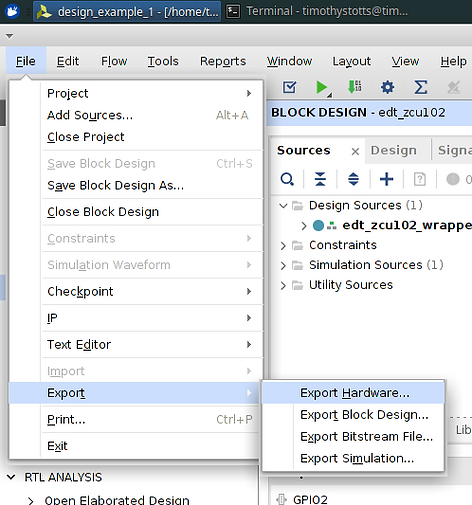Click the edt_zcu102_wrapper blue circle icon
The height and width of the screenshot is (505, 472).
coord(318,225)
